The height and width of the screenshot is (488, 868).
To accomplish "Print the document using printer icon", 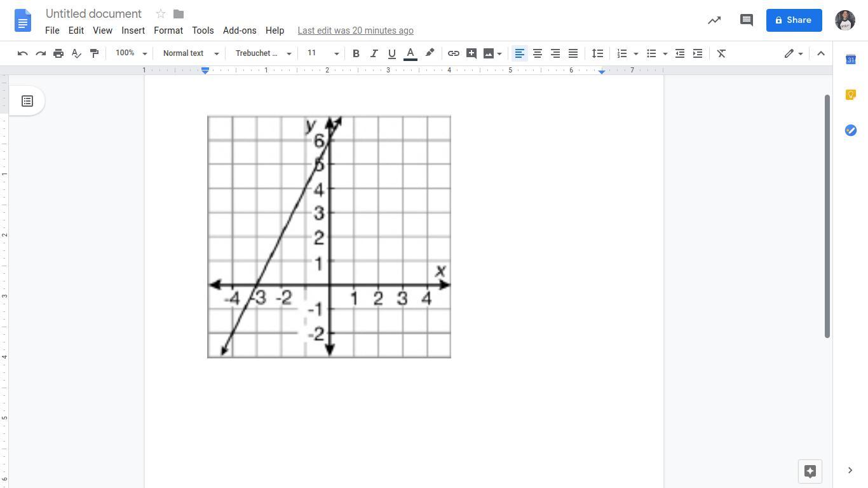I will point(58,53).
